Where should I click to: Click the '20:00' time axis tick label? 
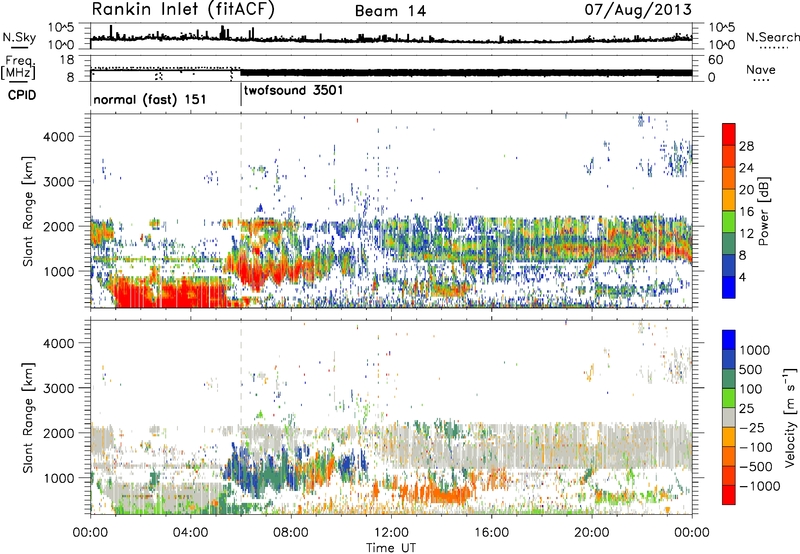pyautogui.click(x=591, y=533)
